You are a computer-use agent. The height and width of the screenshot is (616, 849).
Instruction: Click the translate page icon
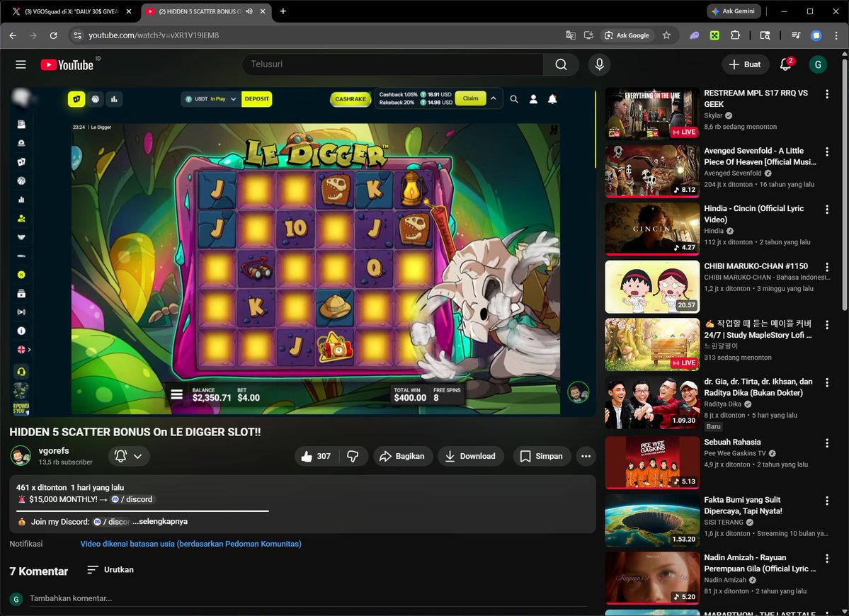[570, 35]
